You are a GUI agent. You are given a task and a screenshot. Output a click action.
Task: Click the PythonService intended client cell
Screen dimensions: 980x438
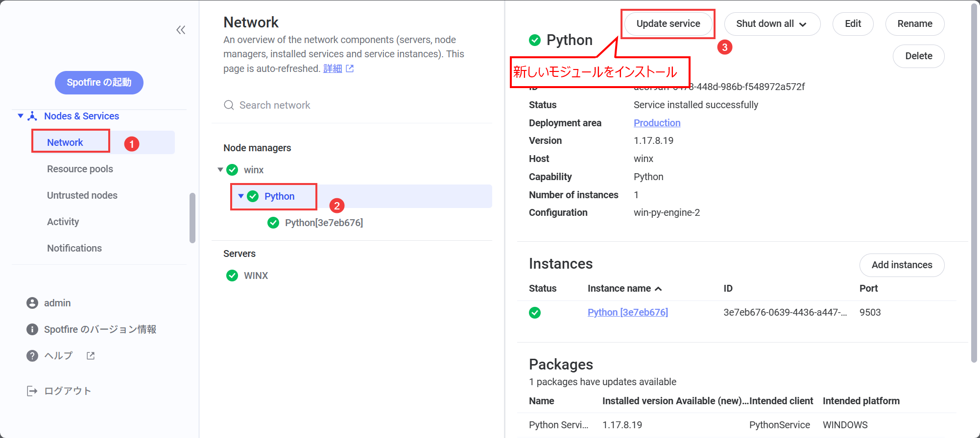point(779,425)
